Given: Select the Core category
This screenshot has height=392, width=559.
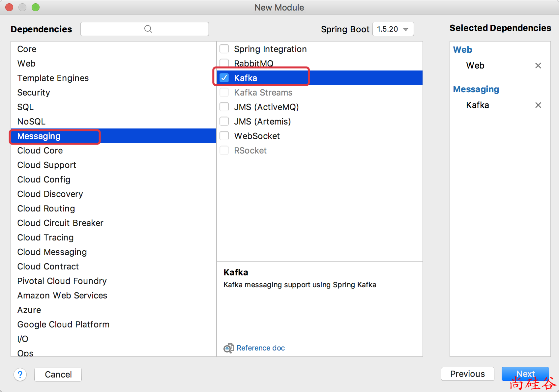Looking at the screenshot, I should (113, 49).
